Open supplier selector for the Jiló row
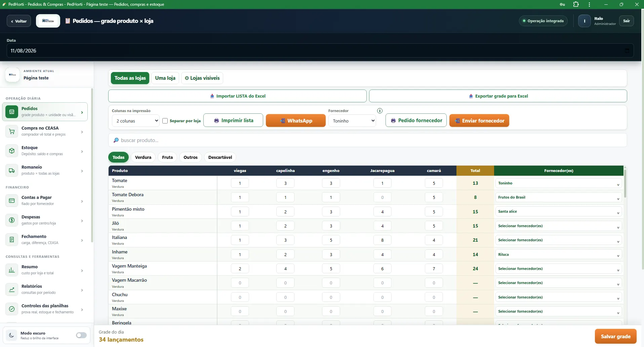This screenshot has width=644, height=347. pos(559,226)
